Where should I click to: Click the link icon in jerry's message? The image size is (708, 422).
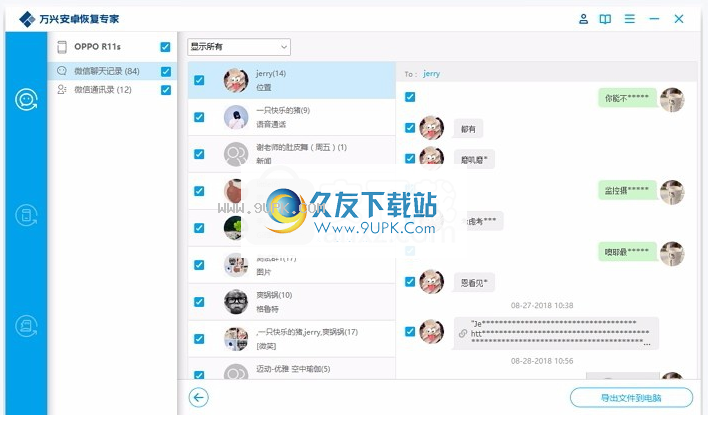point(463,334)
